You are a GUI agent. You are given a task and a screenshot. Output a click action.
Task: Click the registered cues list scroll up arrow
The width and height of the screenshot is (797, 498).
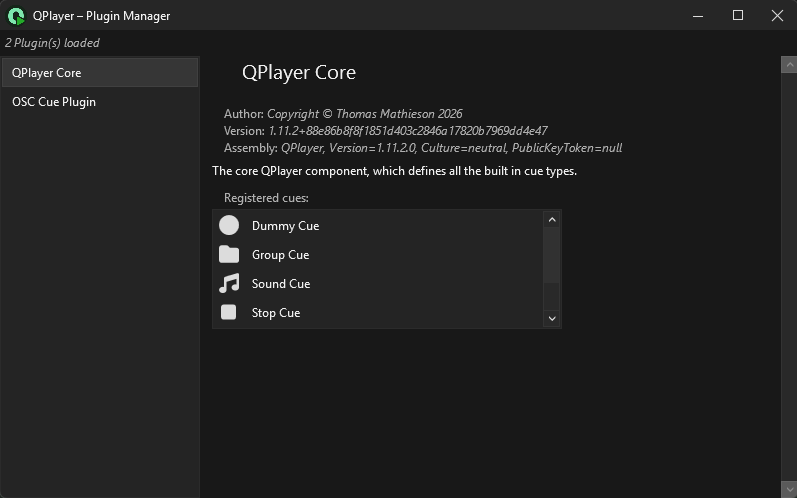[x=552, y=220]
